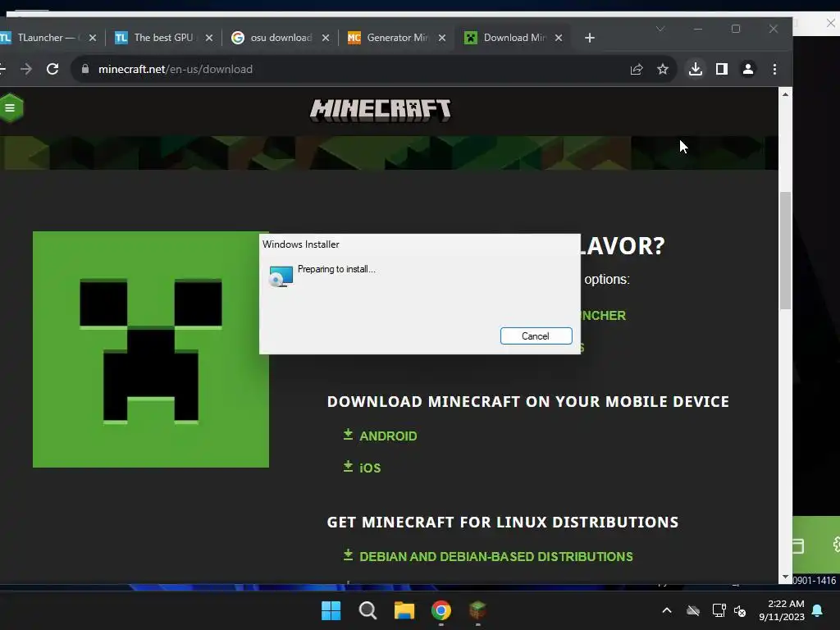Image resolution: width=840 pixels, height=630 pixels.
Task: View site security lock info
Action: [x=85, y=69]
